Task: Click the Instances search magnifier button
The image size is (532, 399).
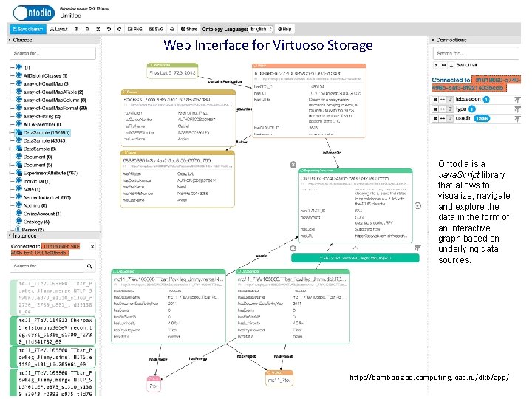Action: pos(89,266)
